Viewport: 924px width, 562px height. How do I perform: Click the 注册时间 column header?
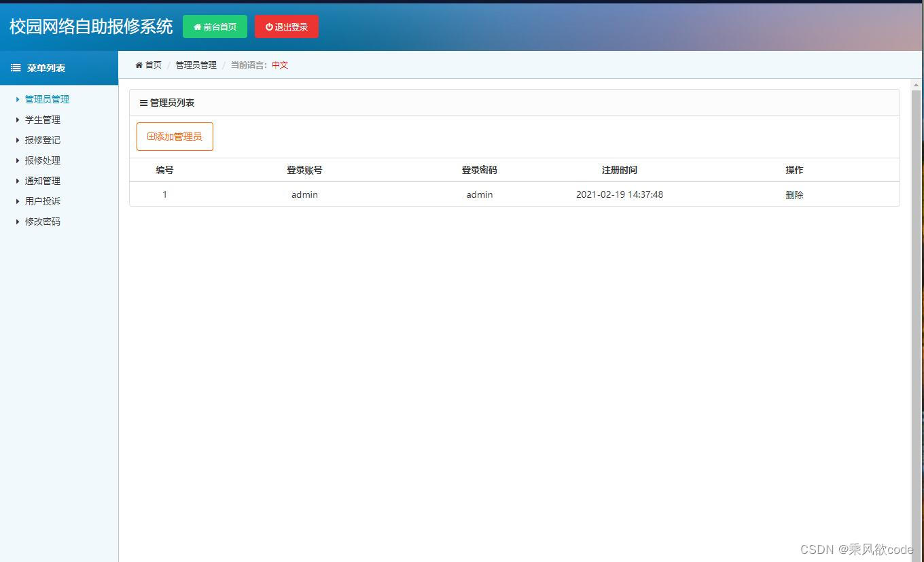click(x=620, y=170)
